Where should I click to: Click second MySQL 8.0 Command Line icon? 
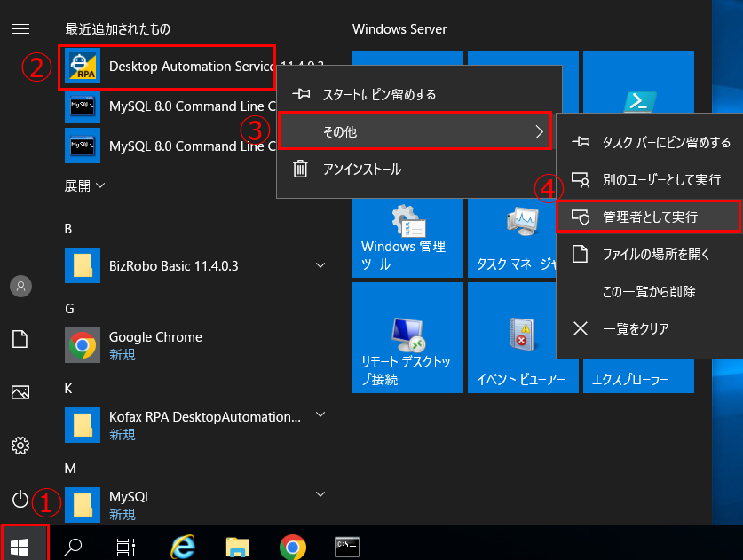[x=83, y=146]
